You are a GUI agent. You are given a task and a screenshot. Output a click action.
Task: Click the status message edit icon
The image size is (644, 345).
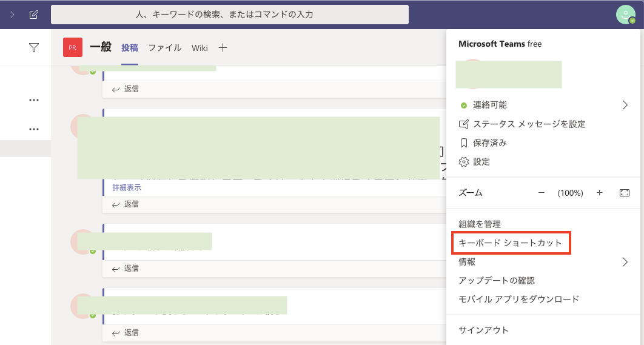(464, 124)
